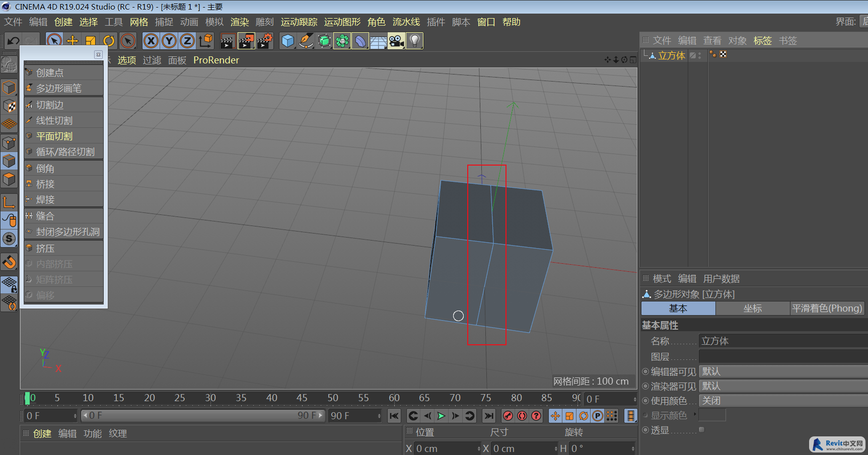Add a Floor environment object
The height and width of the screenshot is (455, 868).
(379, 41)
